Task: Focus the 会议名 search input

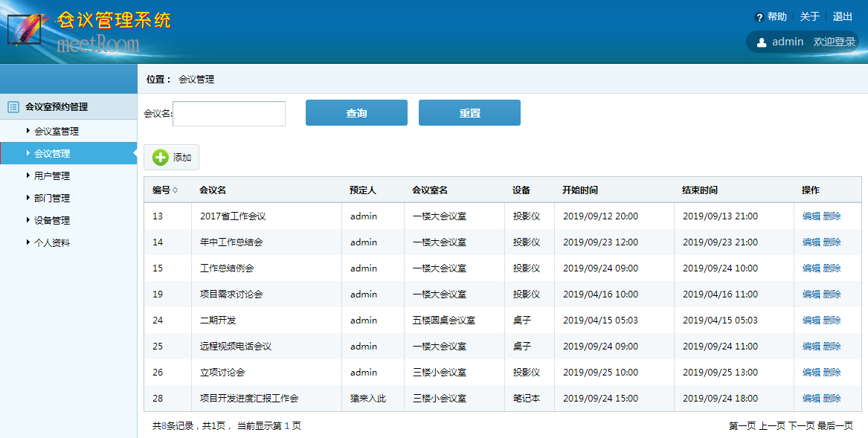Action: (229, 114)
